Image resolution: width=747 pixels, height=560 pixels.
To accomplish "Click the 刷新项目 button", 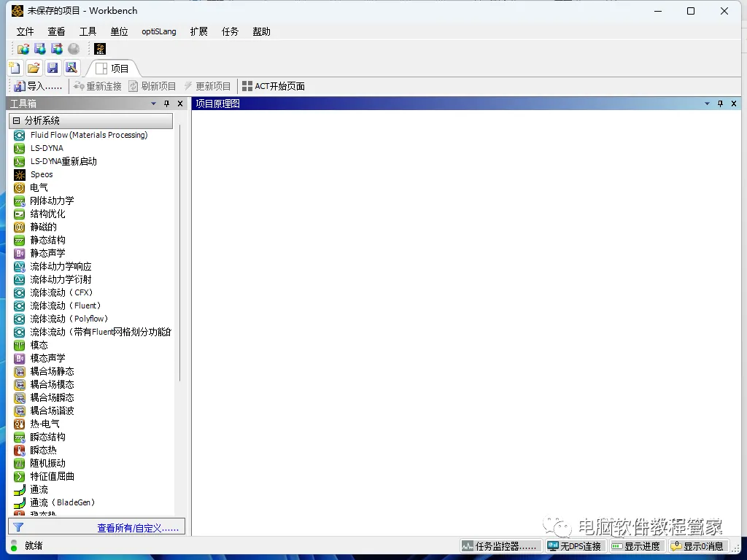I will point(152,86).
